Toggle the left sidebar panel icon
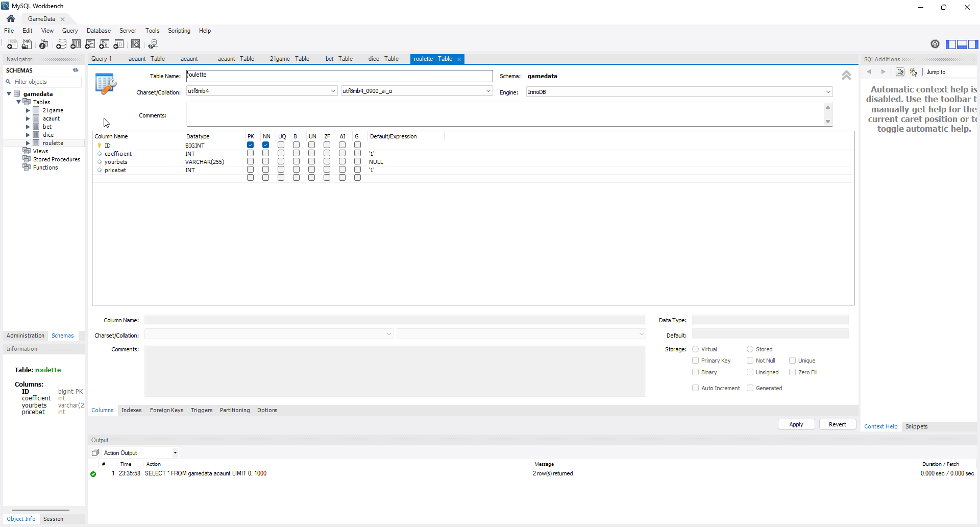Viewport: 980px width, 527px height. click(x=951, y=44)
